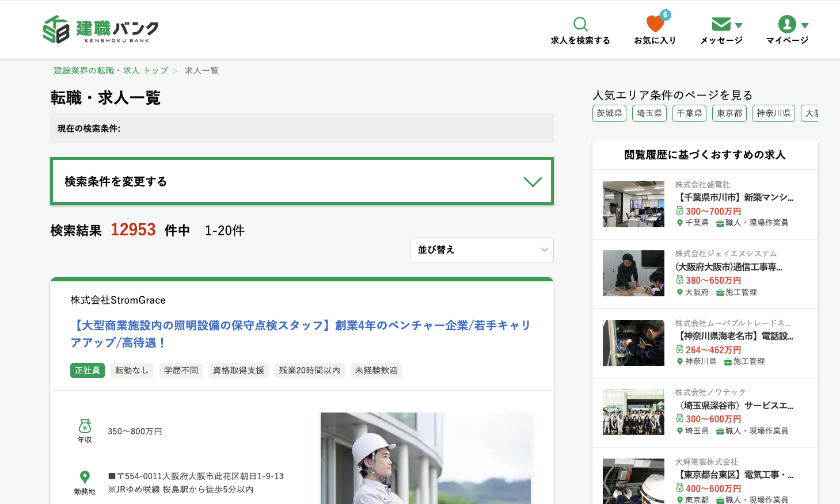Expand My Page dropdown arrow
The height and width of the screenshot is (504, 840).
click(805, 25)
